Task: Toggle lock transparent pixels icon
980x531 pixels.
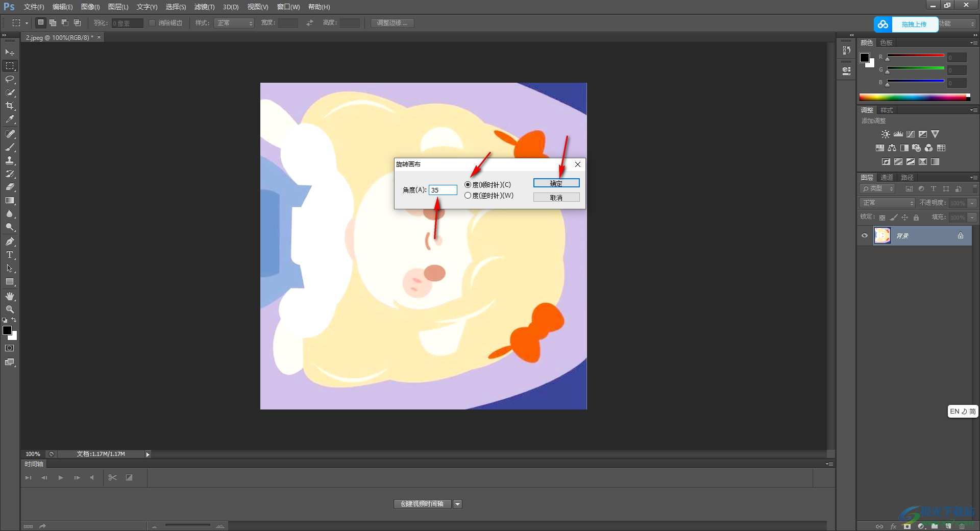Action: point(882,218)
